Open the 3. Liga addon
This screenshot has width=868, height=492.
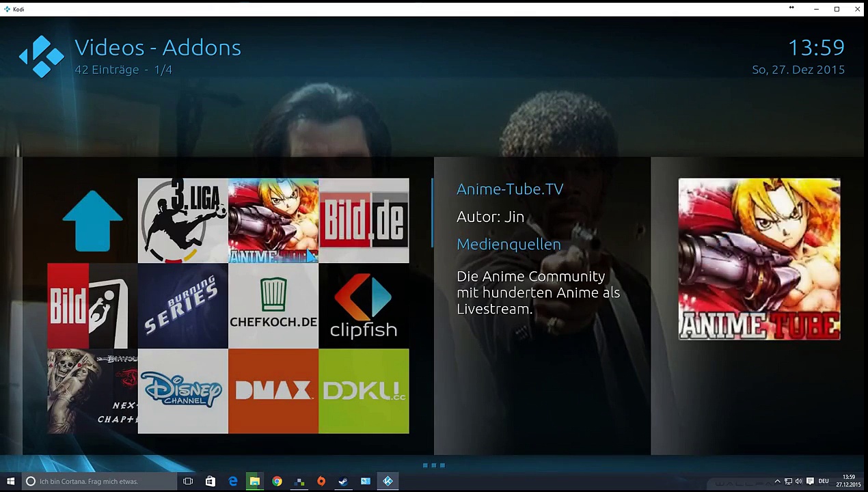pos(182,221)
